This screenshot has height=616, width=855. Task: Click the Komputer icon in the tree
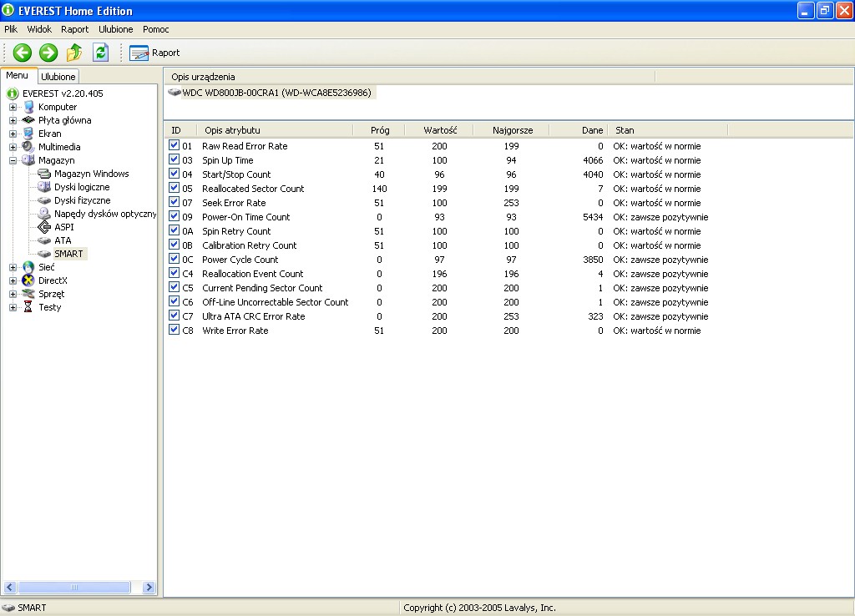[29, 107]
